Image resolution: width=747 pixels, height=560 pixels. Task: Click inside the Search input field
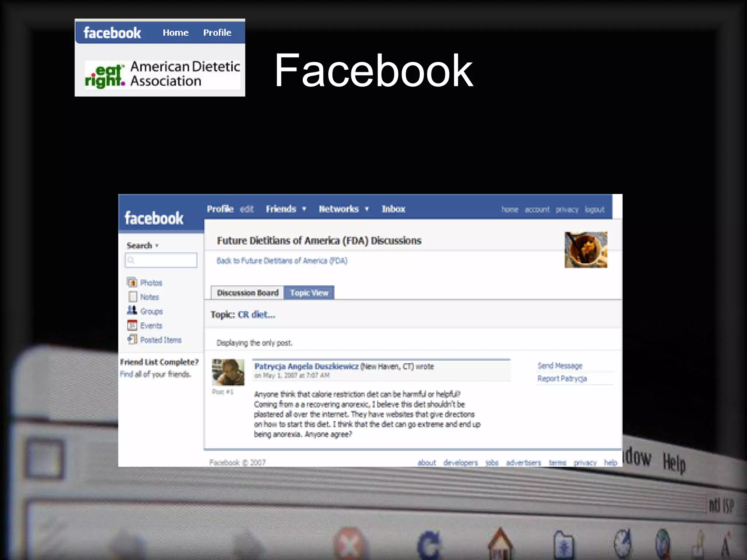click(x=161, y=260)
